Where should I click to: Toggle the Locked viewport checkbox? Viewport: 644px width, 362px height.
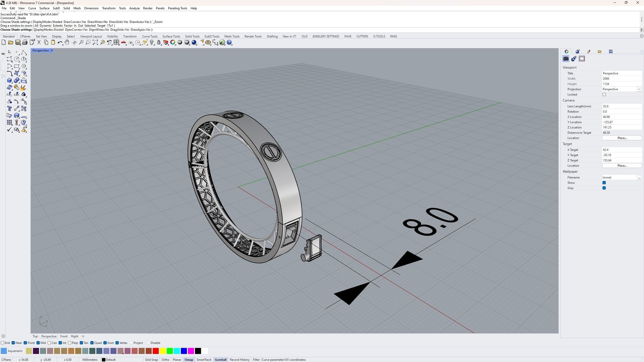click(604, 95)
